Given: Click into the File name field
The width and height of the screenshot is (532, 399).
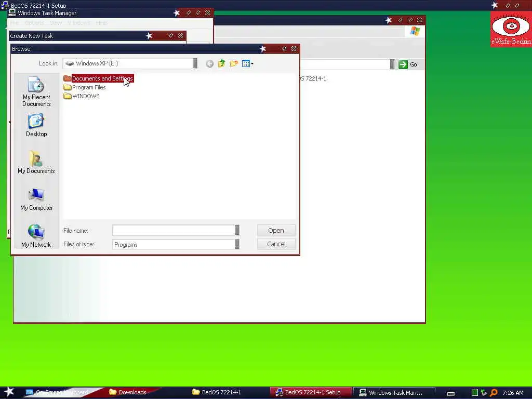Looking at the screenshot, I should [x=174, y=230].
